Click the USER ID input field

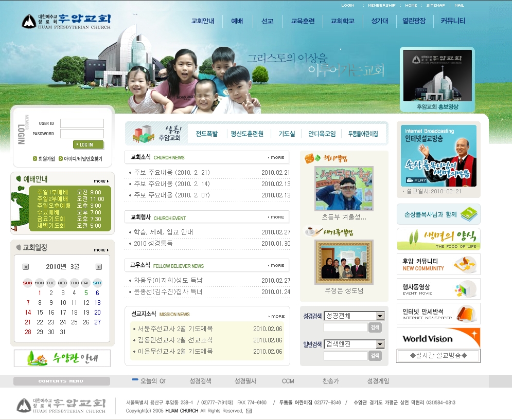(82, 123)
